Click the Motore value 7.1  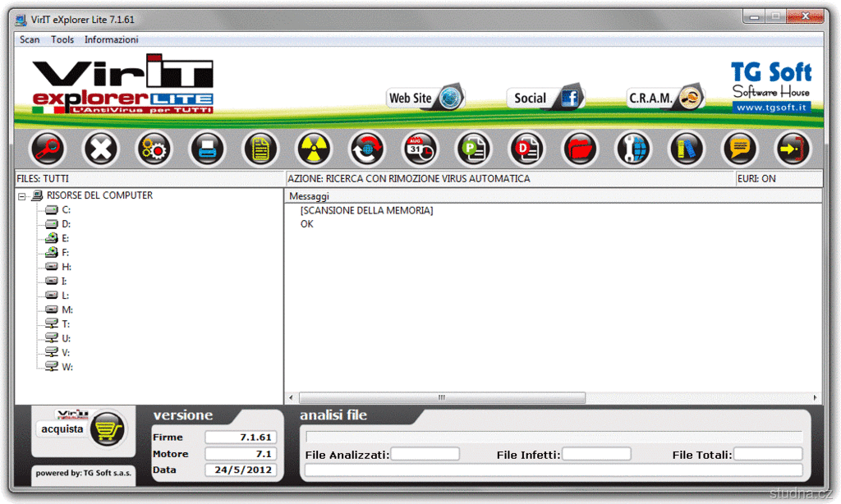(x=241, y=454)
